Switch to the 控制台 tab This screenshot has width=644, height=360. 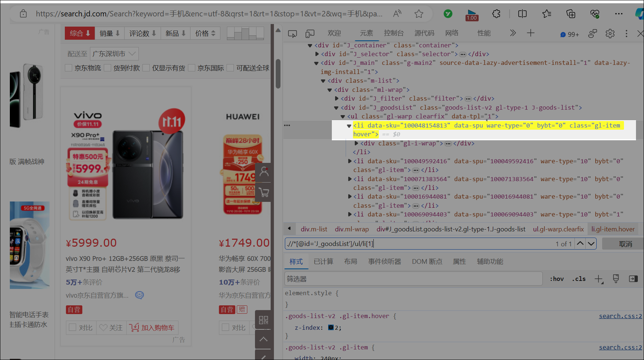pos(394,33)
